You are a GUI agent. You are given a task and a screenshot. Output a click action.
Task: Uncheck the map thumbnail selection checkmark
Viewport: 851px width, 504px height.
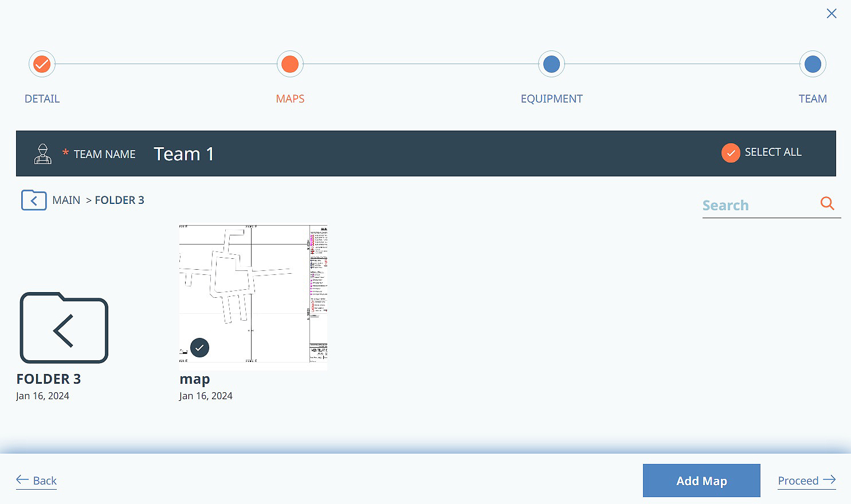click(199, 348)
